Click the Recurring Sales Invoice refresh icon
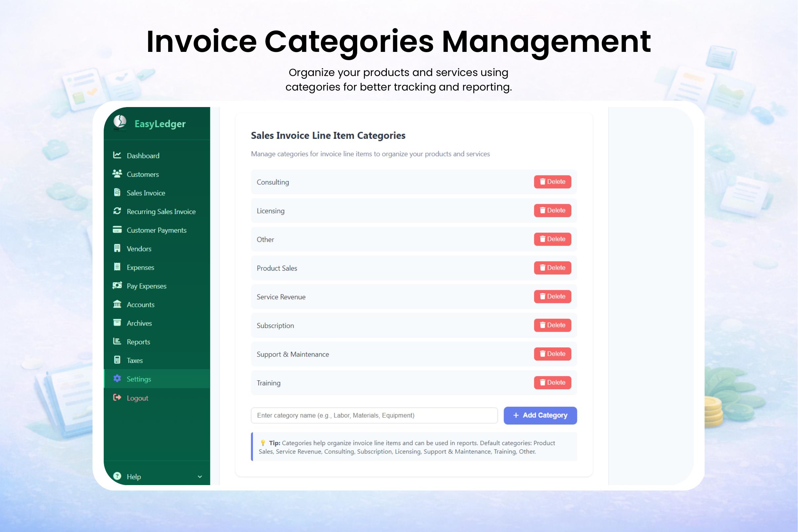Image resolution: width=798 pixels, height=532 pixels. [117, 211]
